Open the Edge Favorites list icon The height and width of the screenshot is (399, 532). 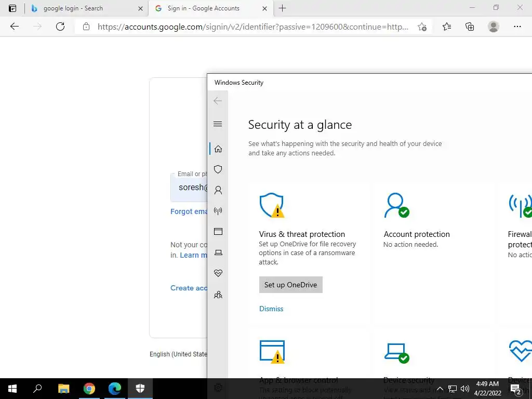(447, 26)
